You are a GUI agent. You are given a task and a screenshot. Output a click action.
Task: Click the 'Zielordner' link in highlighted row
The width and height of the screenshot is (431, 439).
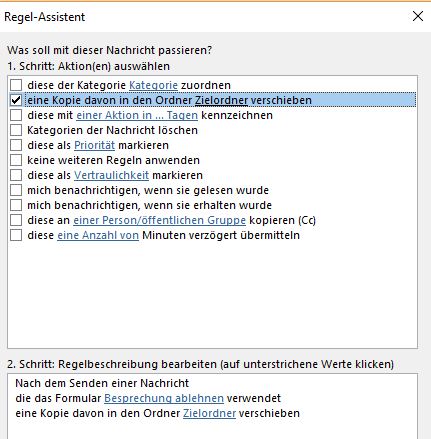click(221, 100)
